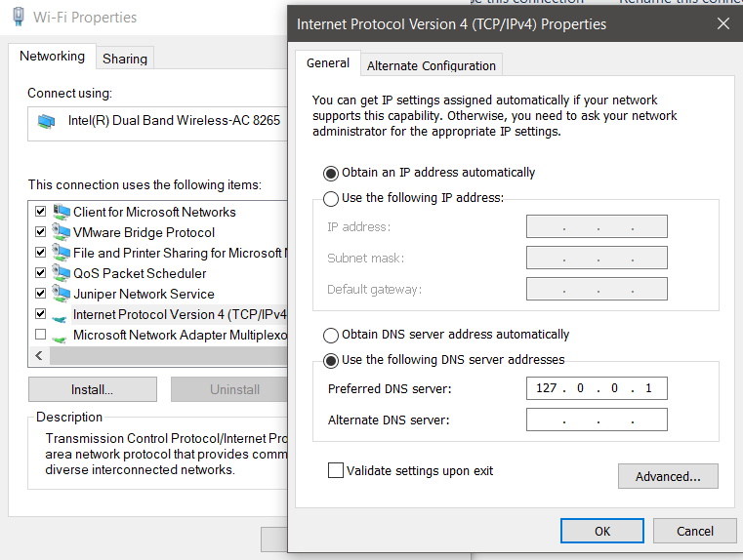The width and height of the screenshot is (743, 560).
Task: Click the Client for Microsoft Networks icon
Action: (62, 212)
